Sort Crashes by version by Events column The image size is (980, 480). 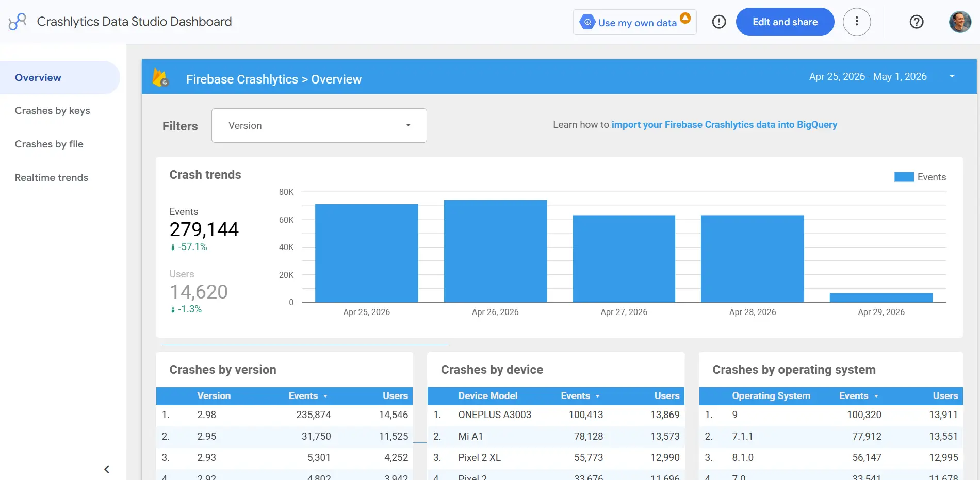308,396
